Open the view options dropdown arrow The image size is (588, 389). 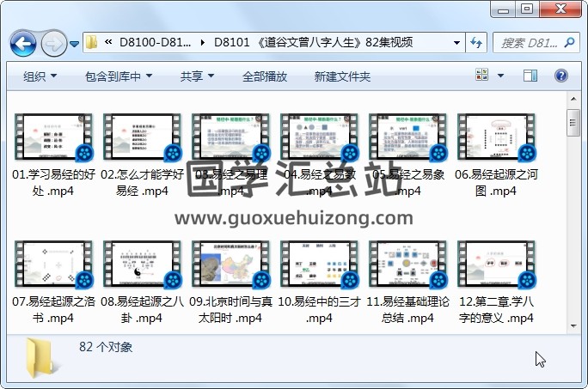pyautogui.click(x=503, y=76)
